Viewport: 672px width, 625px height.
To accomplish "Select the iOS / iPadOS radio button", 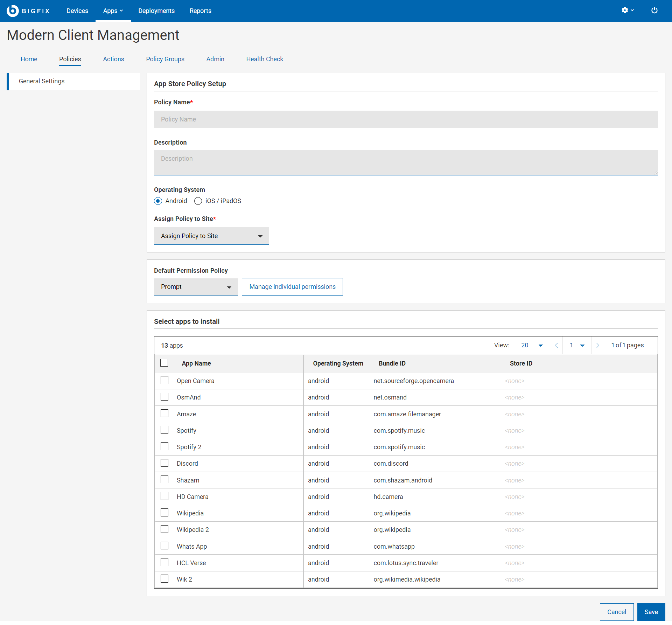I will pos(198,201).
